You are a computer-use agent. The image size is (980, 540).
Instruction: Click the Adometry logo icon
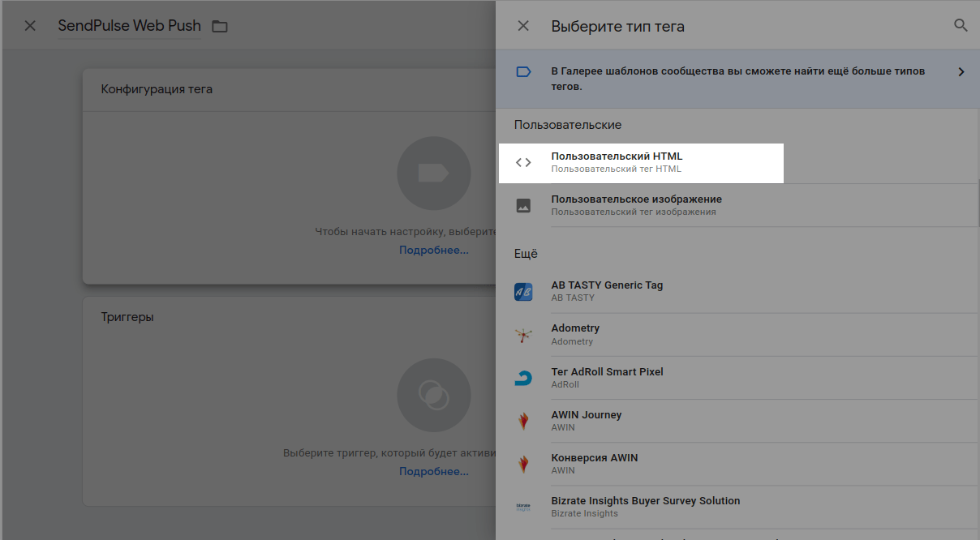tap(523, 335)
